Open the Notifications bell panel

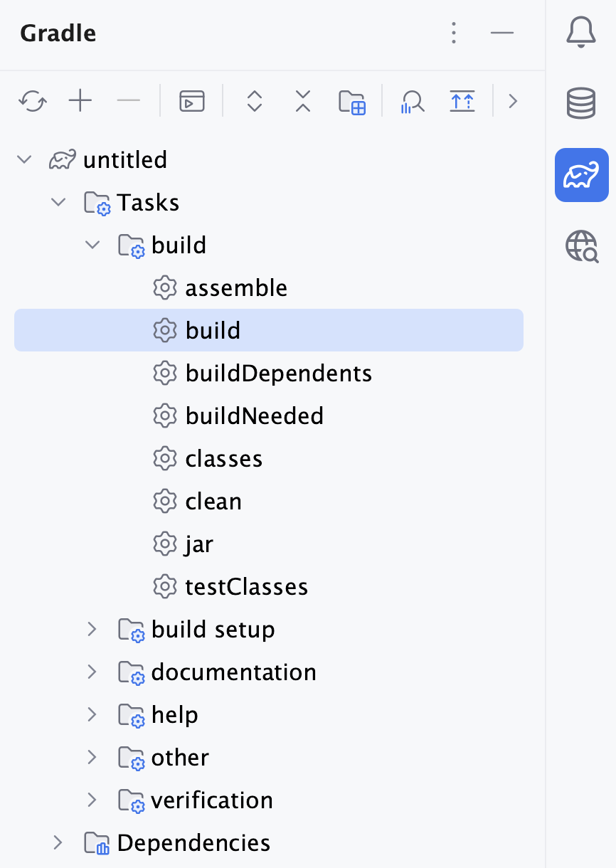(x=582, y=32)
